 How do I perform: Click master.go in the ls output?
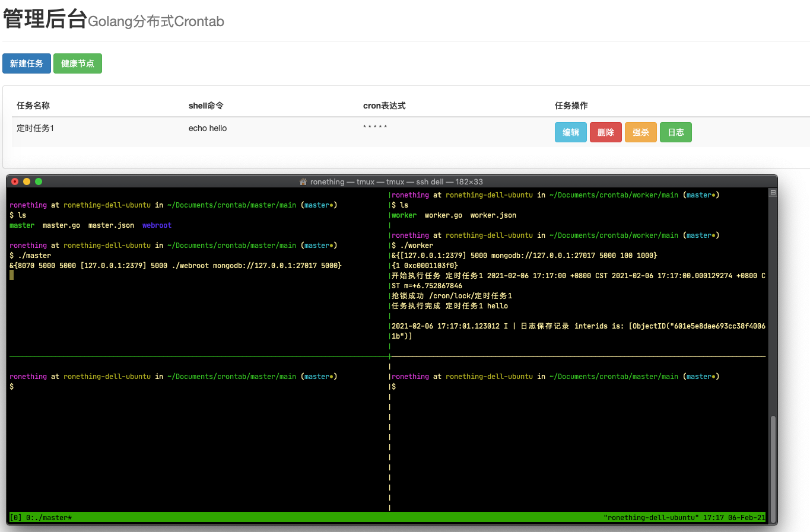click(x=61, y=225)
